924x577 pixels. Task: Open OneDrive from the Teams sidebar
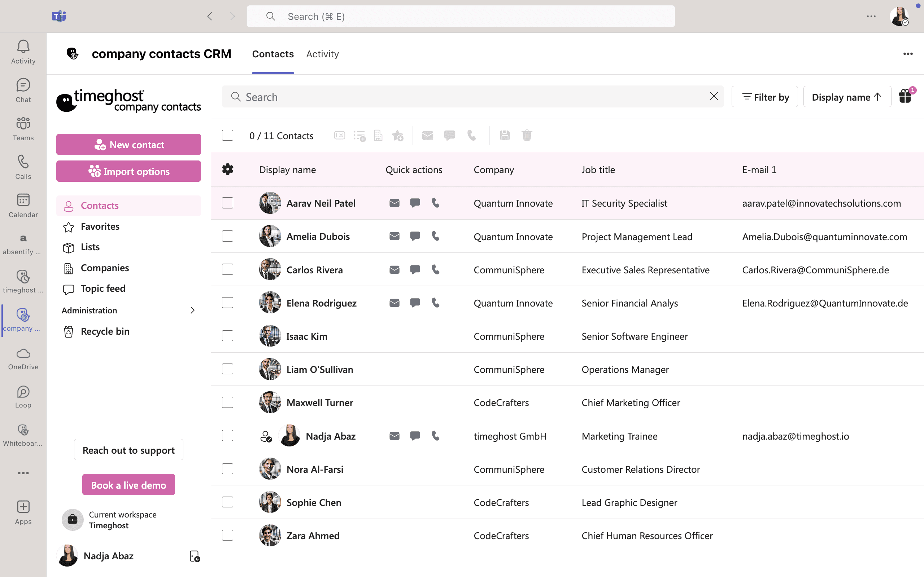[x=23, y=359]
